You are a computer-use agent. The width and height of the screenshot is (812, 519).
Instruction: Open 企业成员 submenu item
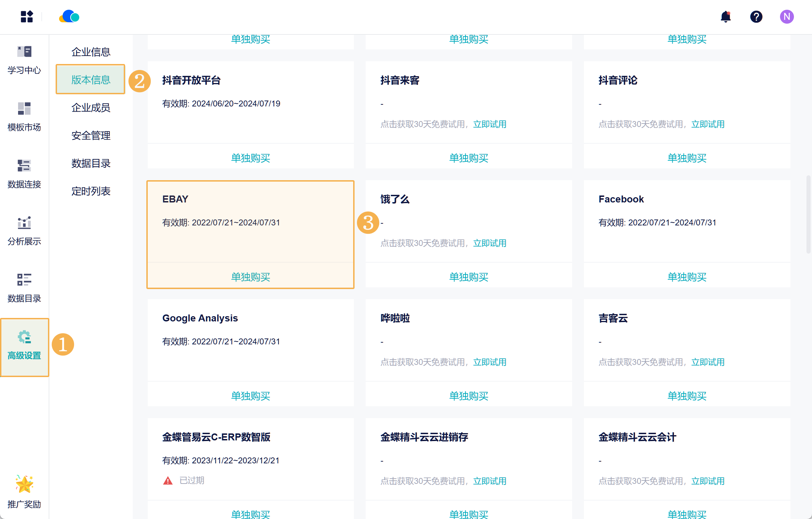[x=91, y=108]
